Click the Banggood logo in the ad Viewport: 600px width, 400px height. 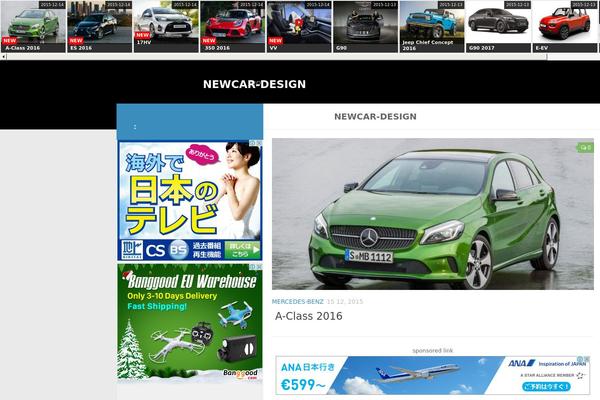241,374
